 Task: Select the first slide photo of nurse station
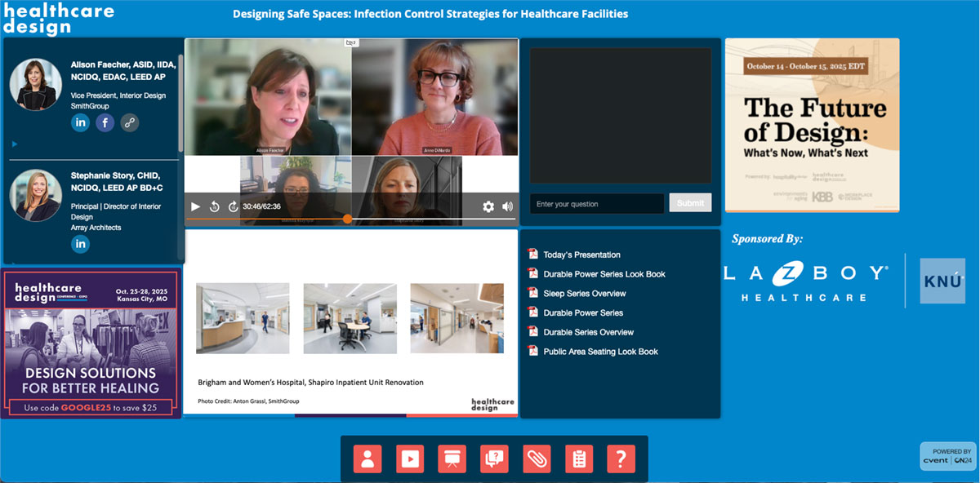coord(243,318)
